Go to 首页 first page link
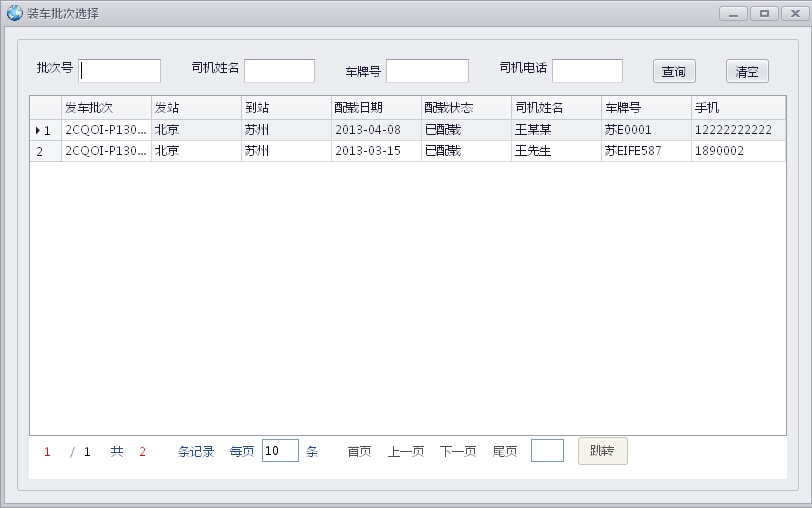This screenshot has height=508, width=812. coord(359,452)
